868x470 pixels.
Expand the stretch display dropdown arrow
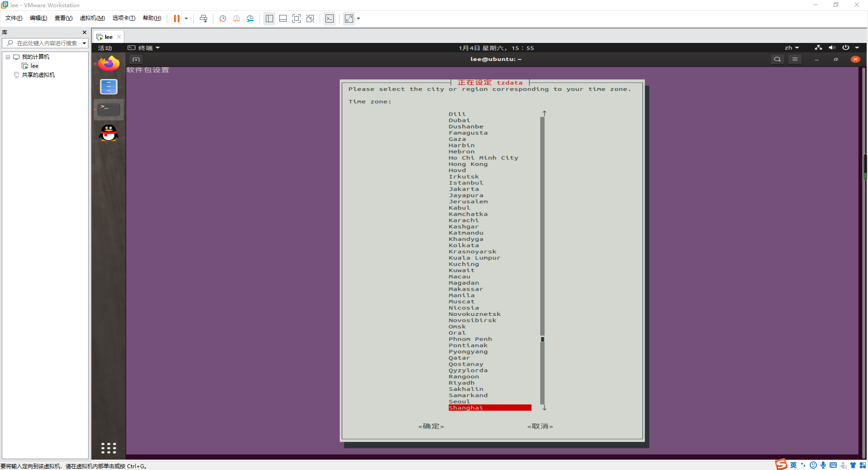359,19
